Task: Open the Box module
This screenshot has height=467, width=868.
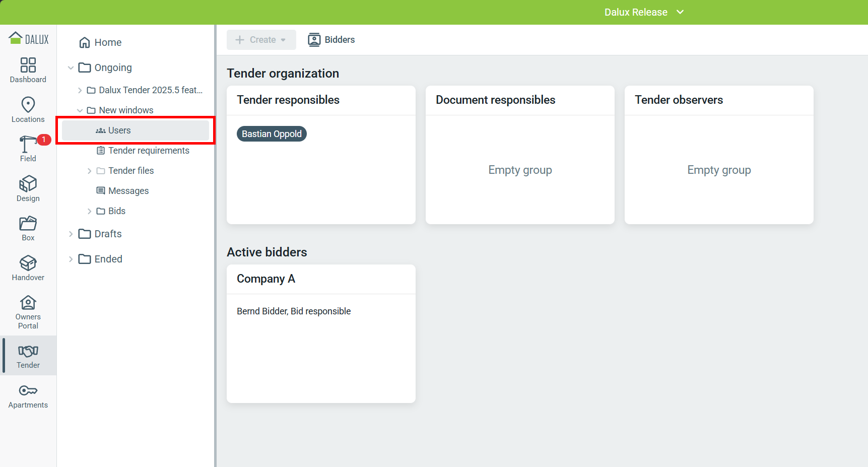Action: coord(28,229)
